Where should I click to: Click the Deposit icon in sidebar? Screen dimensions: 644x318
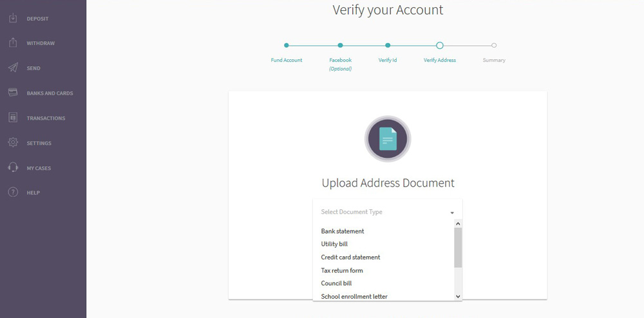13,18
